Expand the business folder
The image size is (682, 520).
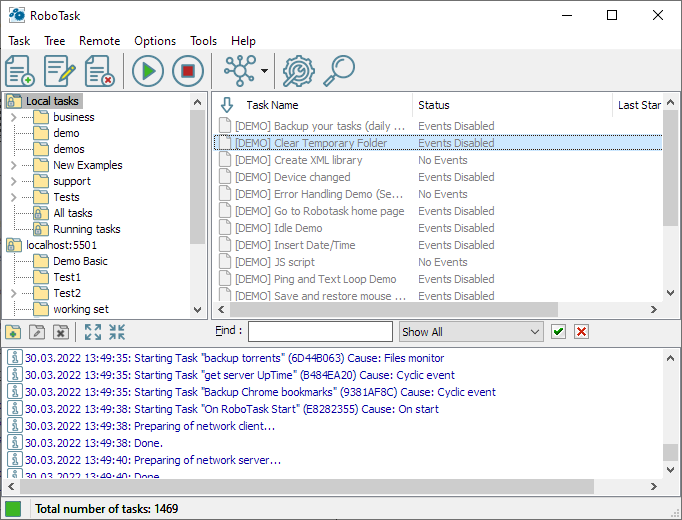click(13, 117)
